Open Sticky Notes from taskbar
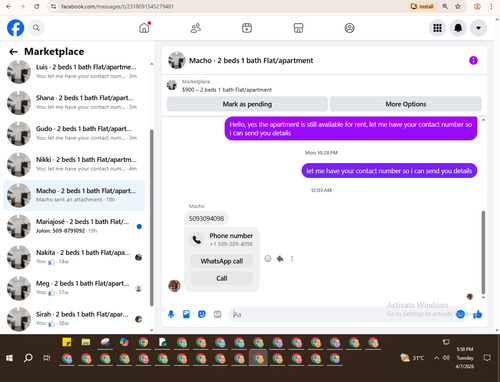 pyautogui.click(x=67, y=342)
